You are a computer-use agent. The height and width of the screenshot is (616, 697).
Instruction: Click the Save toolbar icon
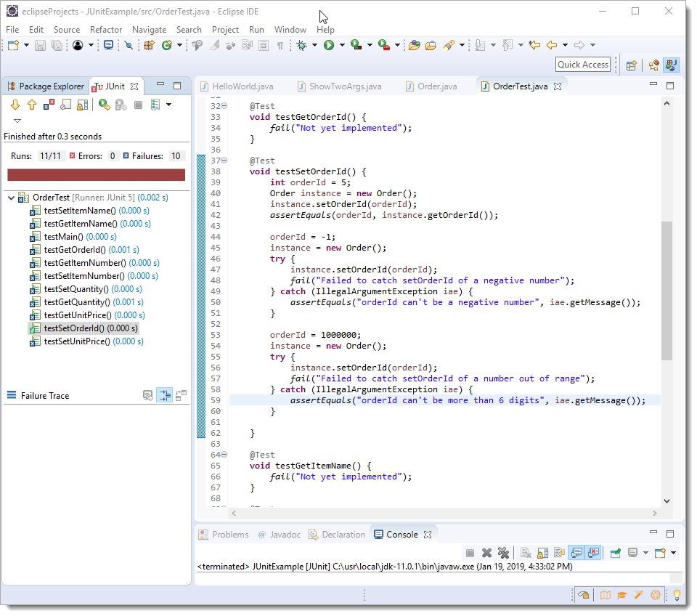point(41,45)
